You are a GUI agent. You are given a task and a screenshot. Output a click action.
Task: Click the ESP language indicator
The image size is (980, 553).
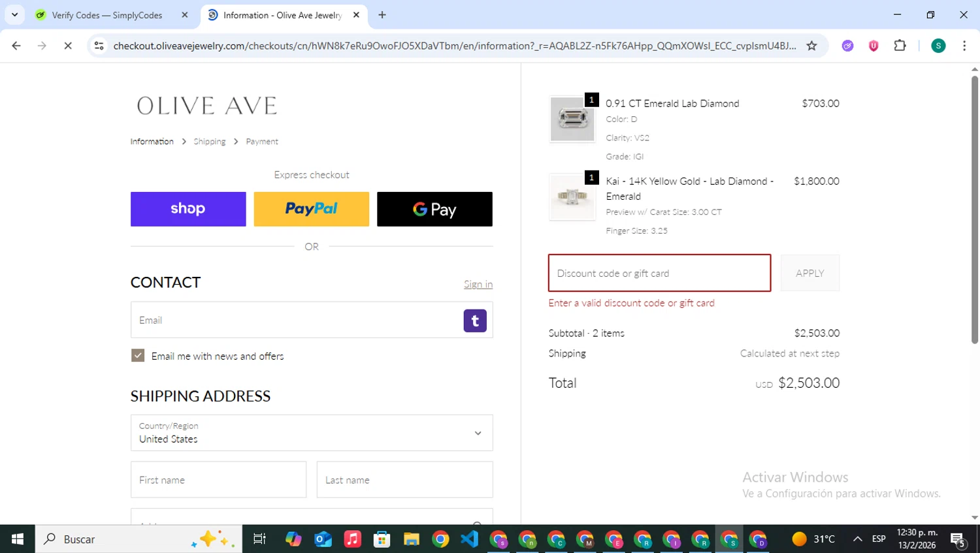pos(879,539)
